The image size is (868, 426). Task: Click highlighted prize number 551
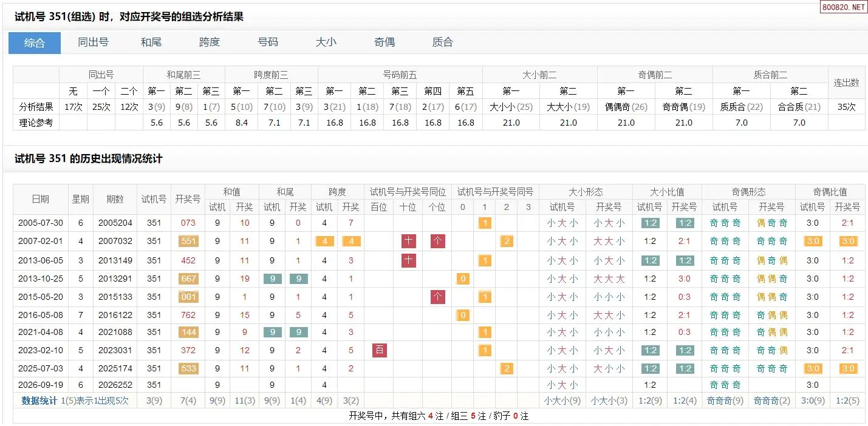tap(188, 241)
